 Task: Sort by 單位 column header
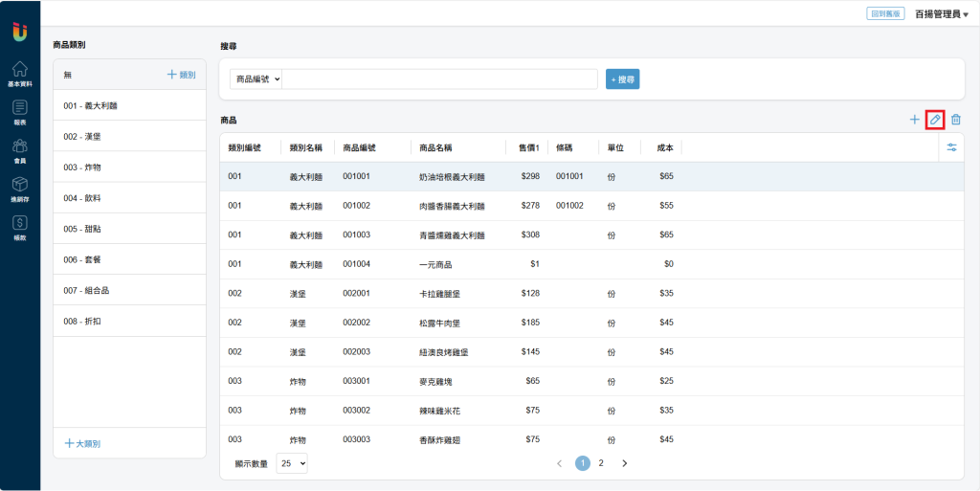(615, 148)
